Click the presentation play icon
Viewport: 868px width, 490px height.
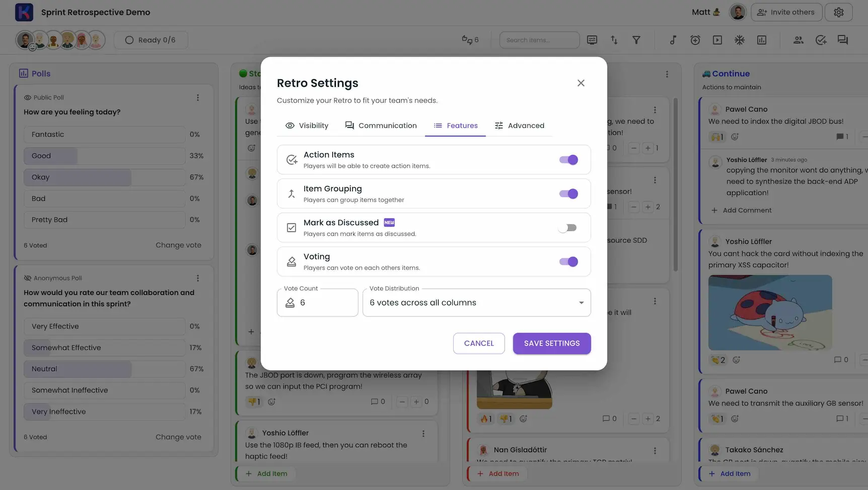point(717,40)
